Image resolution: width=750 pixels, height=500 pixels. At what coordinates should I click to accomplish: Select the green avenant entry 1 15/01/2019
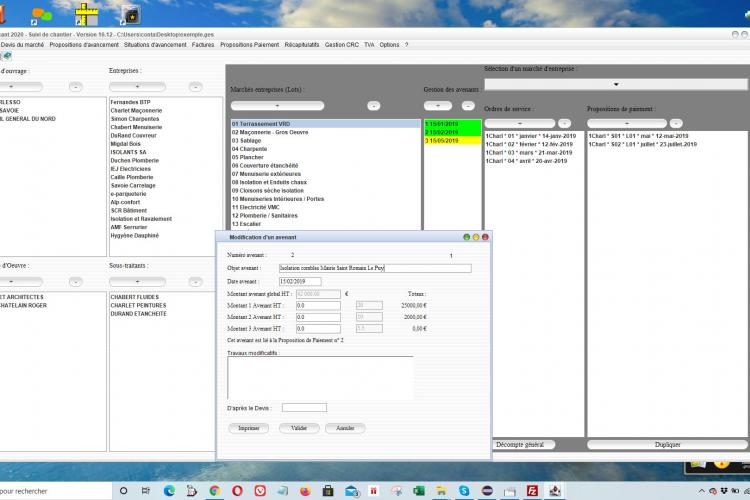[x=452, y=124]
